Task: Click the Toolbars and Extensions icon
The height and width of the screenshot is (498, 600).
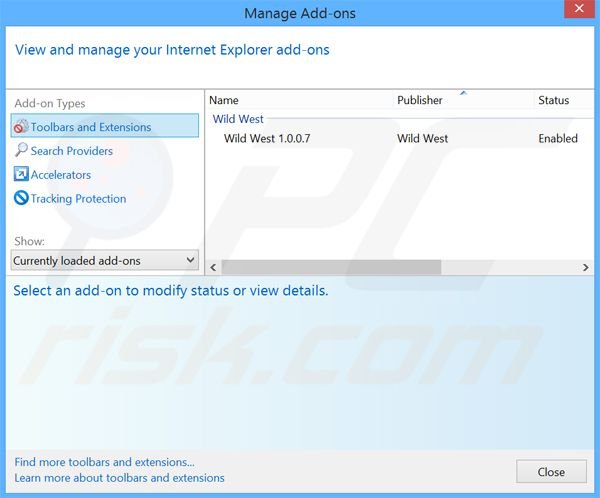Action: click(21, 127)
